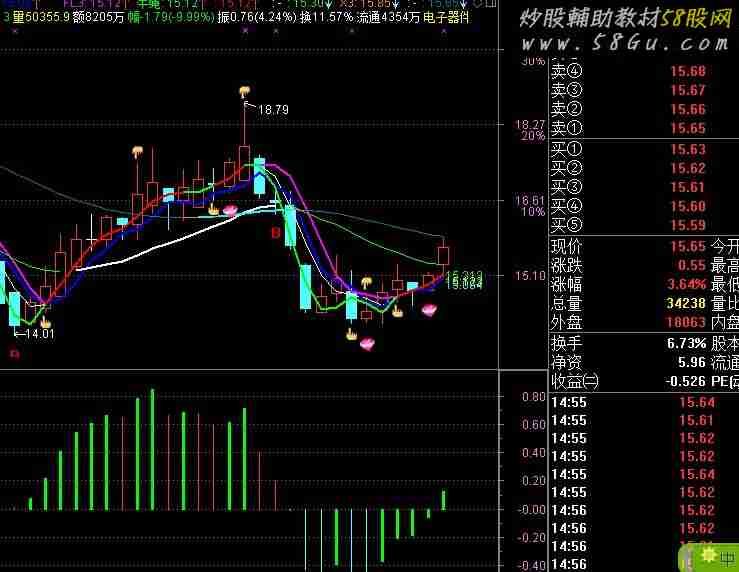Screen dimensions: 739x572
Task: Select the 18.79 high price label
Action: coord(273,110)
